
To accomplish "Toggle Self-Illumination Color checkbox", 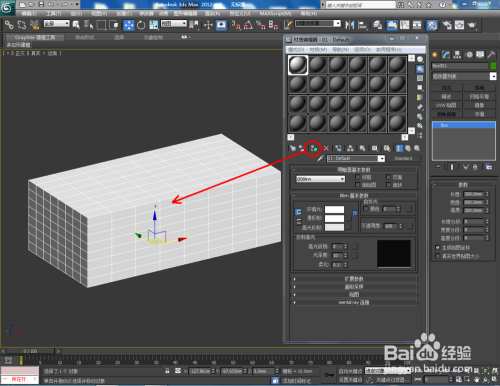I will click(366, 209).
